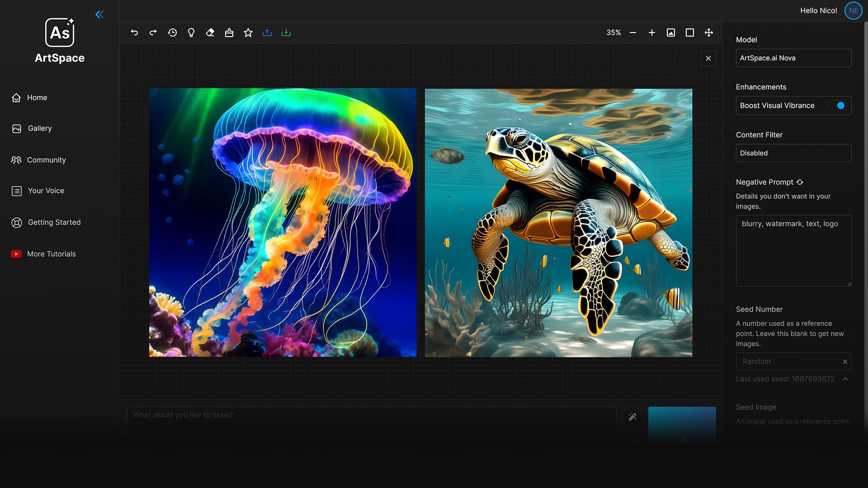This screenshot has height=488, width=868.
Task: Toggle Boost Visual Vibrance off
Action: (x=840, y=105)
